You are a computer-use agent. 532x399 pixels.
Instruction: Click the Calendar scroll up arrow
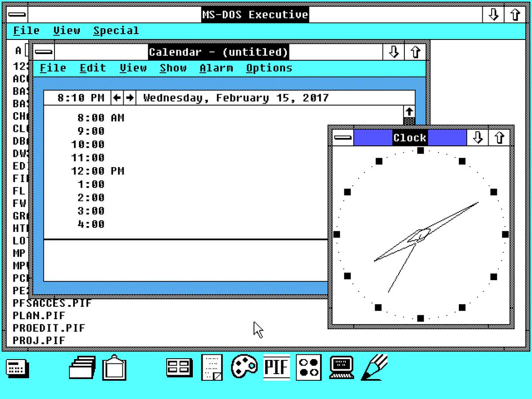click(x=409, y=111)
